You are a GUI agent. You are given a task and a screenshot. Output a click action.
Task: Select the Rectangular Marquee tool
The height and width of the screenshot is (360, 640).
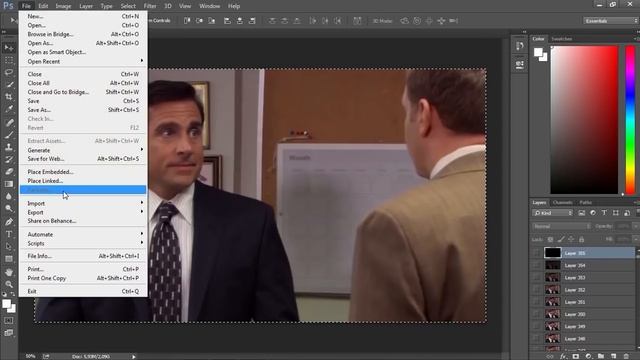pyautogui.click(x=9, y=60)
